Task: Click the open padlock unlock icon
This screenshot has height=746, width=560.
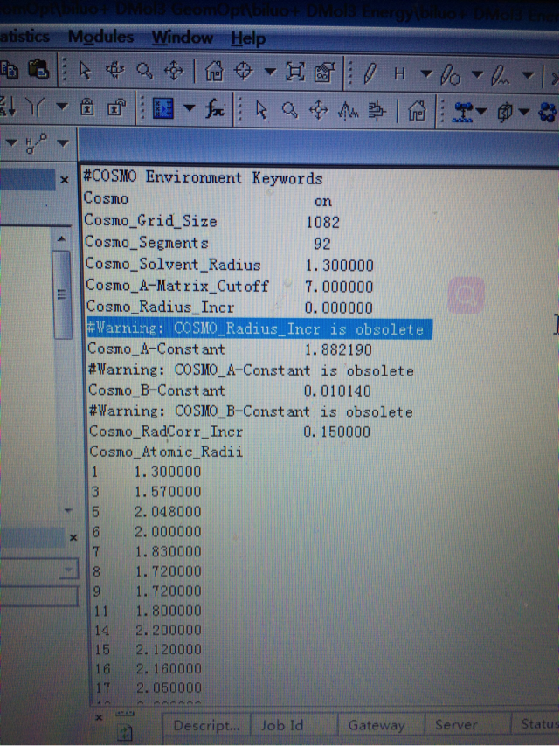Action: point(116,108)
